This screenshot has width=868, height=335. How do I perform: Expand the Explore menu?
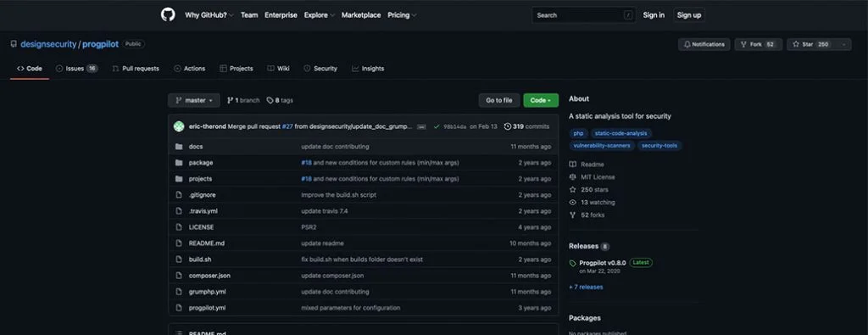coord(319,15)
